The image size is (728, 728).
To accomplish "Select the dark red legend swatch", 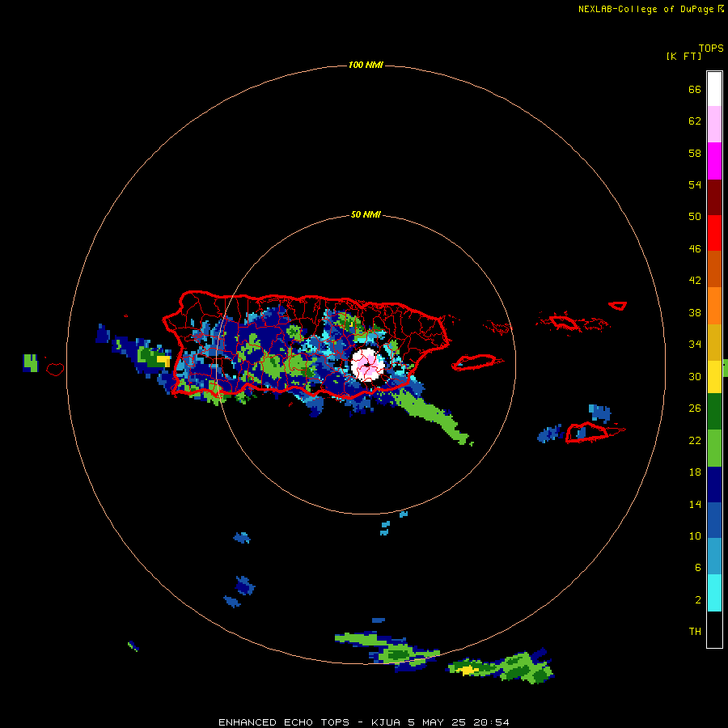I will click(x=714, y=197).
